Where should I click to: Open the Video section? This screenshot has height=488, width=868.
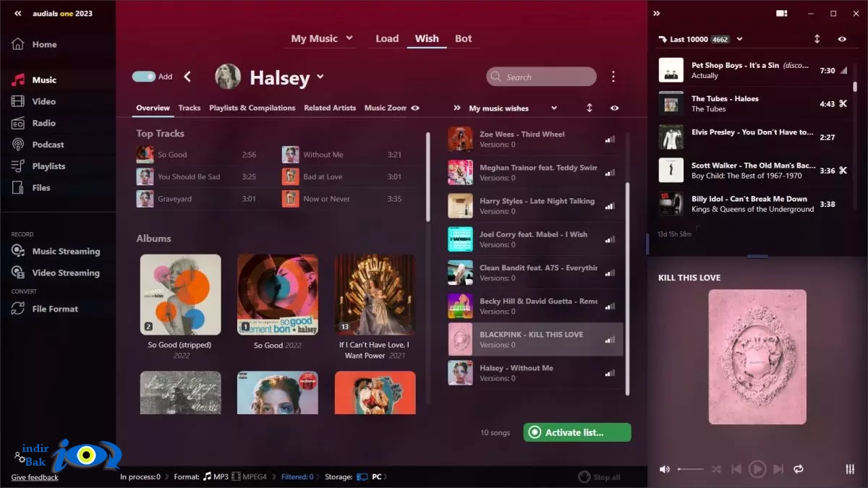(x=35, y=102)
